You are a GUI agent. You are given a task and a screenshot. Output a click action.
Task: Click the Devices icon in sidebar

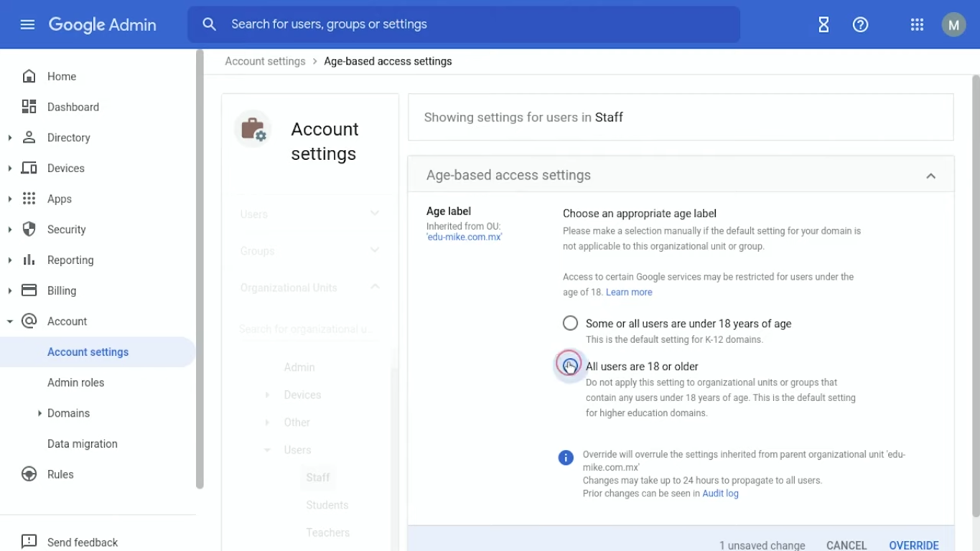click(x=29, y=168)
